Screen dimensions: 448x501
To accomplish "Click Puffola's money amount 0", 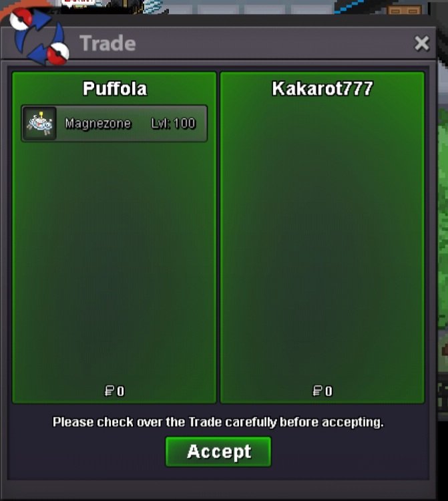I will pyautogui.click(x=121, y=391).
